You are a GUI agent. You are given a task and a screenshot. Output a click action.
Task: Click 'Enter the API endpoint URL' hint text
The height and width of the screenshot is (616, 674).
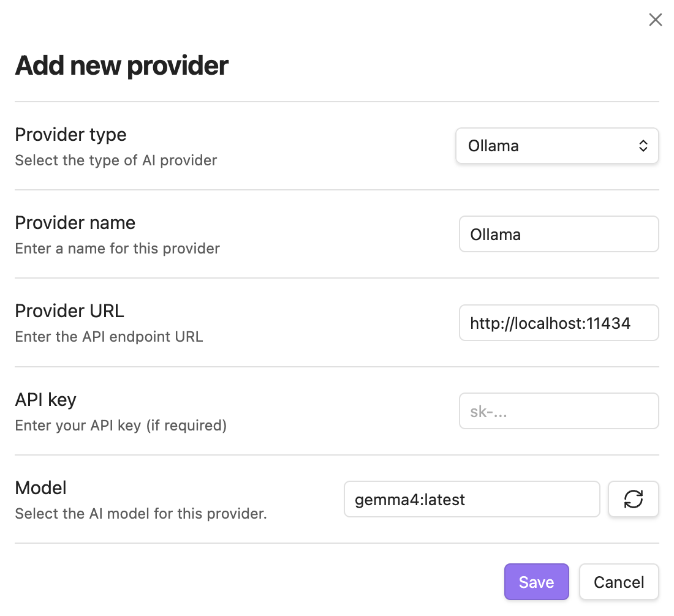(108, 337)
